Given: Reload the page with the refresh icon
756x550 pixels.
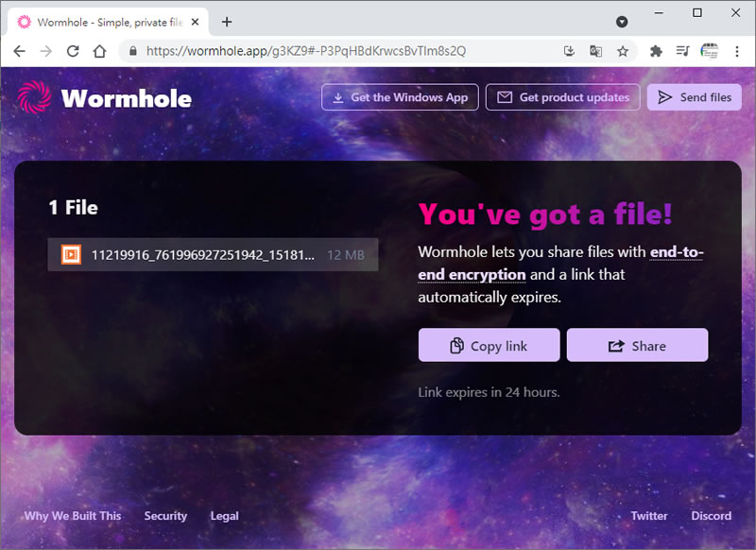Looking at the screenshot, I should (x=73, y=51).
